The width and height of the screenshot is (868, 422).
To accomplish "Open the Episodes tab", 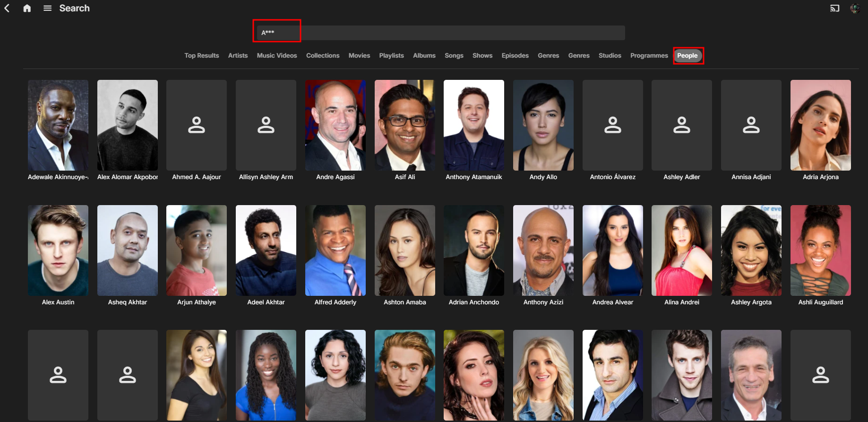I will tap(515, 56).
